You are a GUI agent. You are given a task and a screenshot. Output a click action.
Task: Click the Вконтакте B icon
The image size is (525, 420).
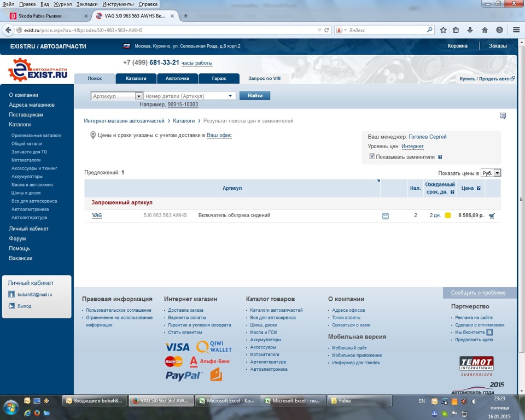click(x=489, y=332)
